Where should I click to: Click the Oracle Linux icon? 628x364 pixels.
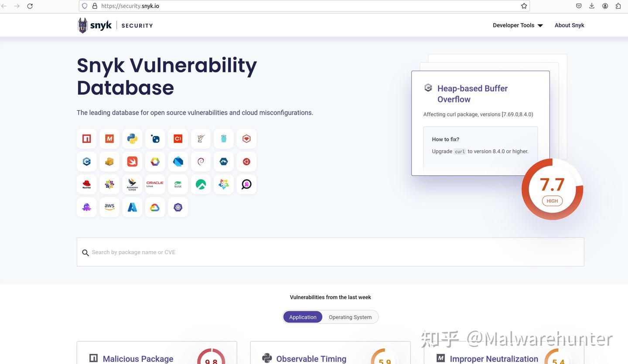click(x=155, y=184)
